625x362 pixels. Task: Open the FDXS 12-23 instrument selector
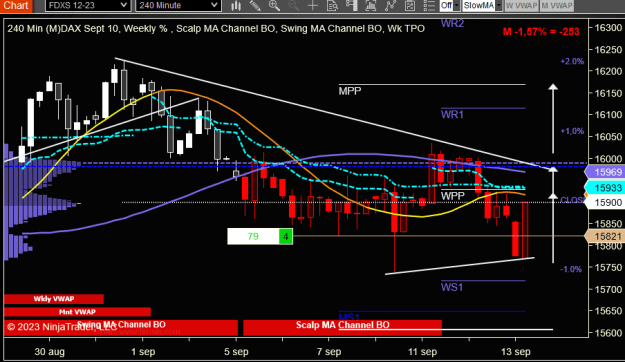click(x=88, y=6)
